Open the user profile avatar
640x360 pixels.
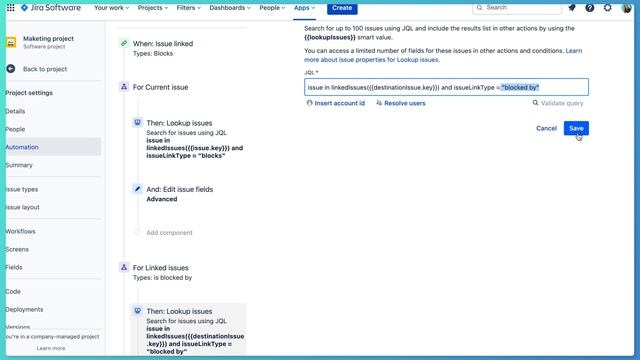pos(627,8)
